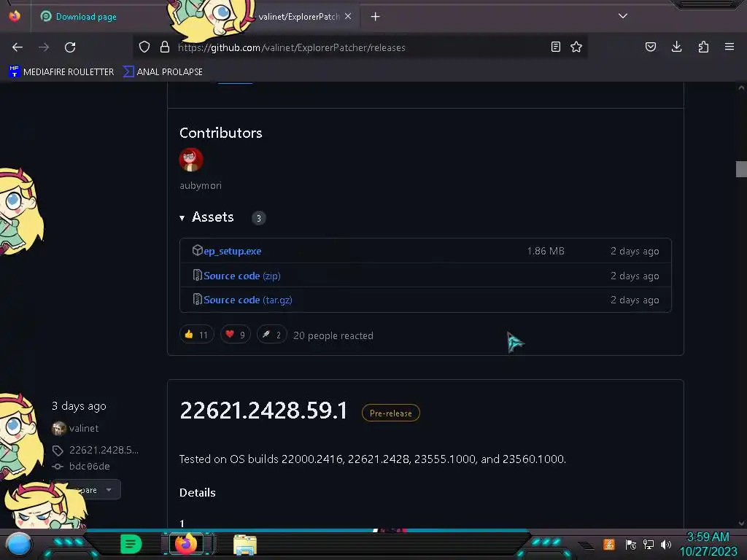The width and height of the screenshot is (747, 560).
Task: Open the volume speaker icon
Action: pos(666,544)
